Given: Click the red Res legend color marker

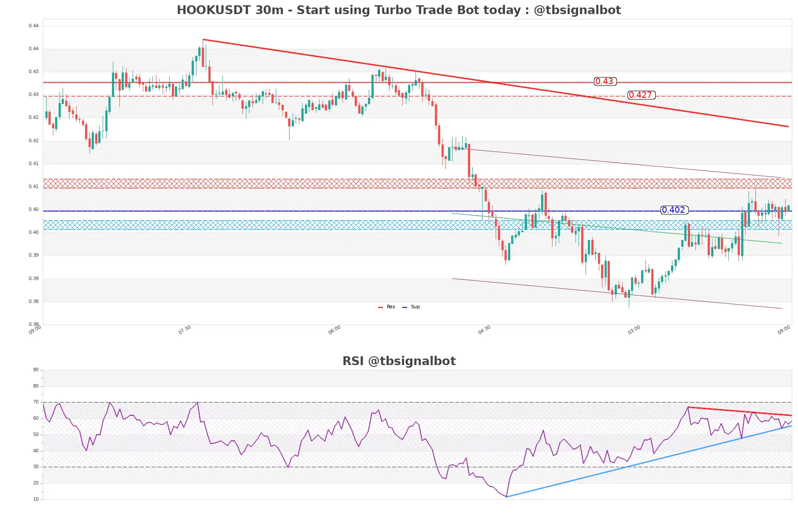Looking at the screenshot, I should (381, 307).
